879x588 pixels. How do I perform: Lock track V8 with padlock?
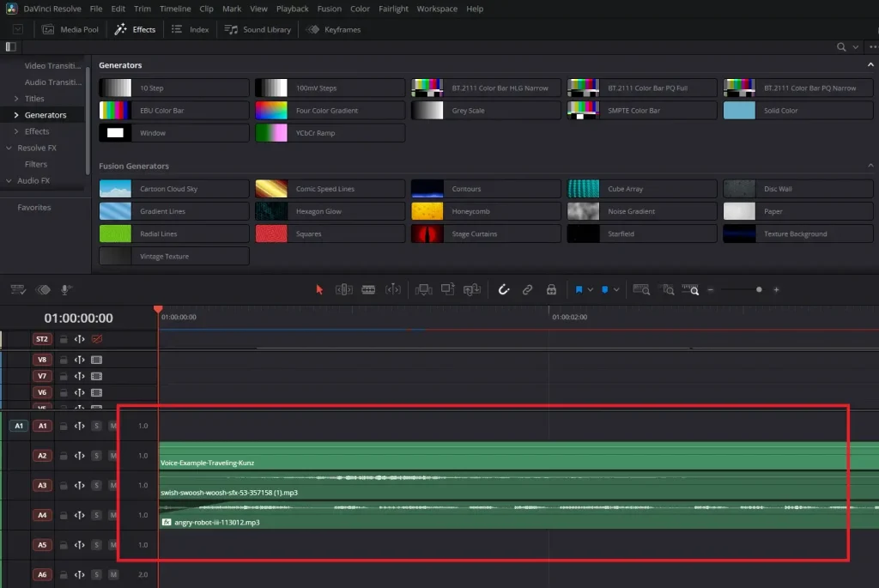pos(64,360)
